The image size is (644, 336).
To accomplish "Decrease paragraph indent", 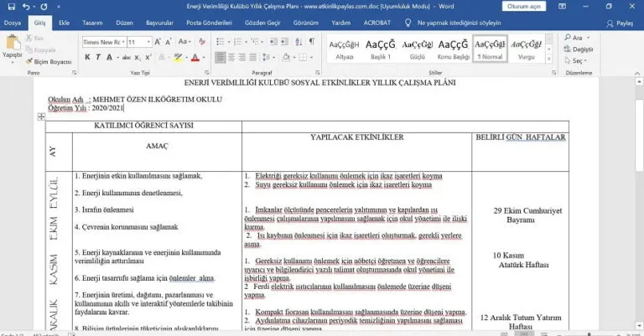I will (273, 42).
